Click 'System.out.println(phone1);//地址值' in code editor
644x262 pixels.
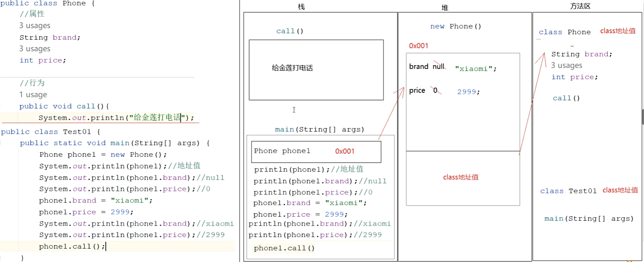pyautogui.click(x=120, y=166)
